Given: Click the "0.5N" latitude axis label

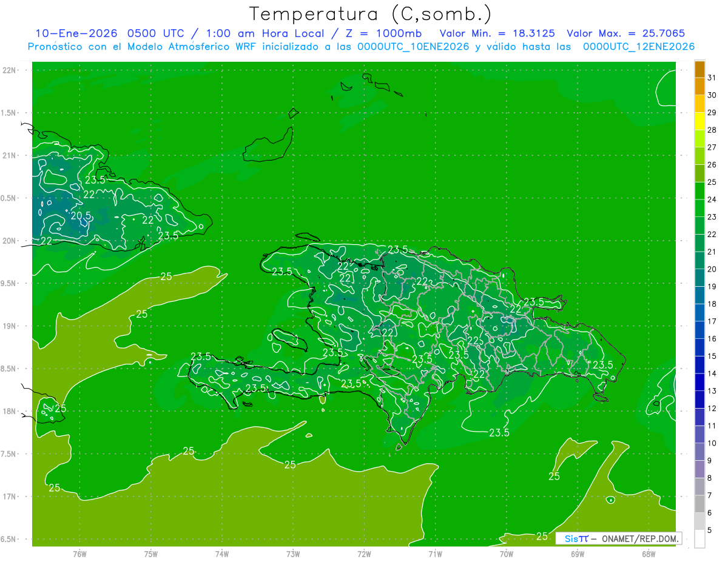Looking at the screenshot, I should [x=9, y=198].
